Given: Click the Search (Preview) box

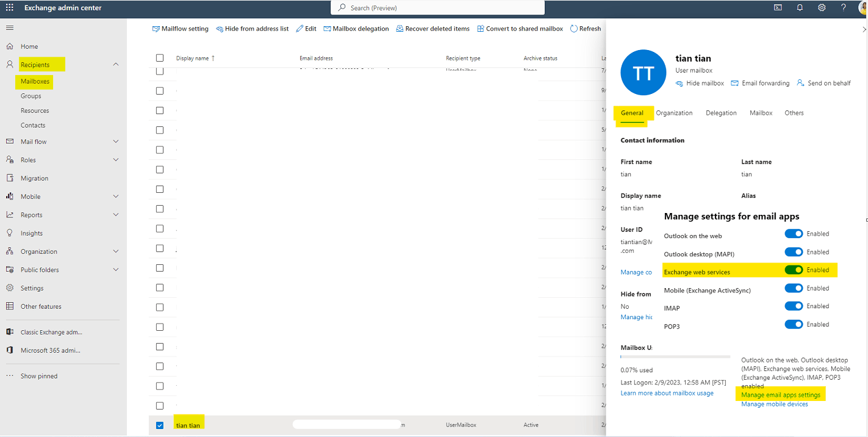Looking at the screenshot, I should coord(437,8).
